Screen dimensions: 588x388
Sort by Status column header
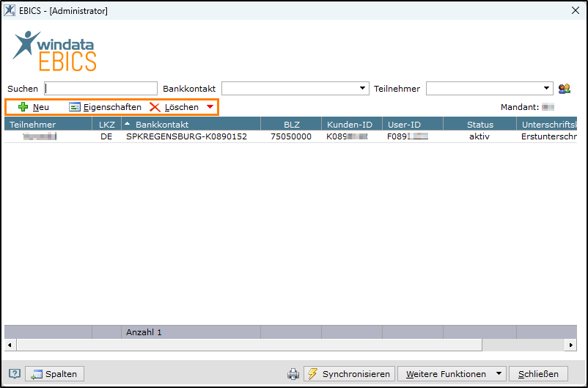point(479,124)
